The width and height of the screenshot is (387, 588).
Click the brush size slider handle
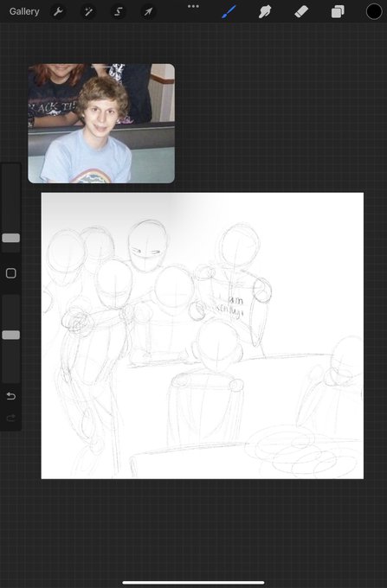point(11,238)
